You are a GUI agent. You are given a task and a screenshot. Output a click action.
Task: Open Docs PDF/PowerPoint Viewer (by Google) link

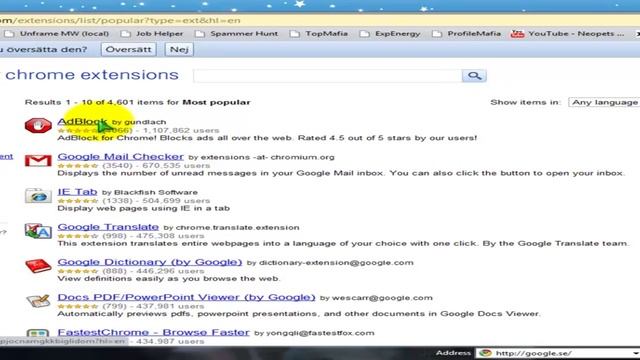click(x=186, y=297)
